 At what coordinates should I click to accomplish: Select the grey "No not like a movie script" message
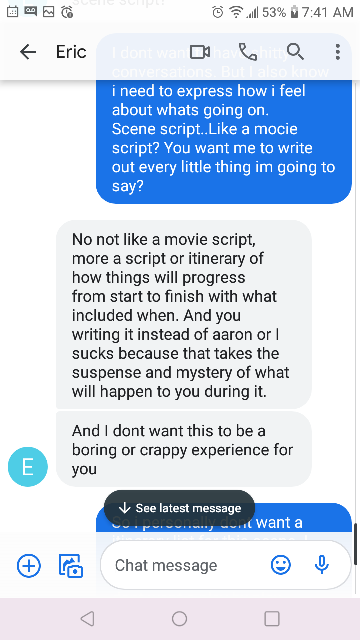click(x=184, y=314)
